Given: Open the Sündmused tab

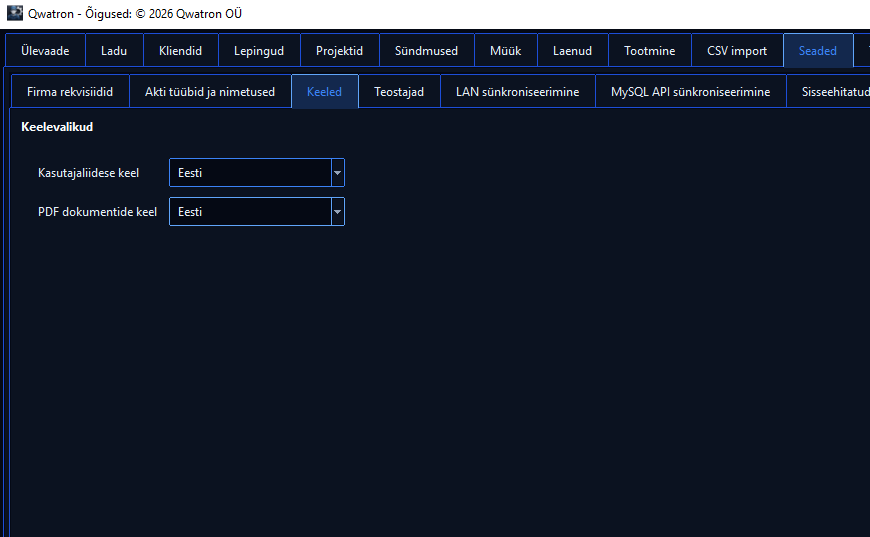Looking at the screenshot, I should [427, 50].
